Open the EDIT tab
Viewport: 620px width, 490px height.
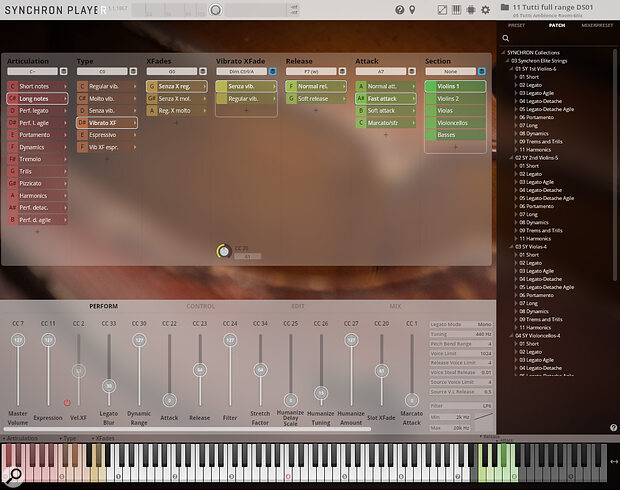tap(298, 306)
